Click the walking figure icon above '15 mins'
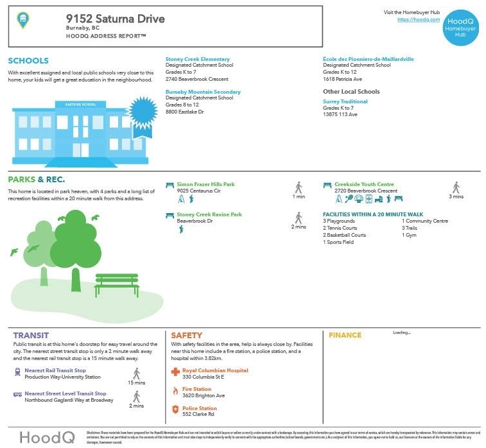The width and height of the screenshot is (486, 448). click(137, 374)
